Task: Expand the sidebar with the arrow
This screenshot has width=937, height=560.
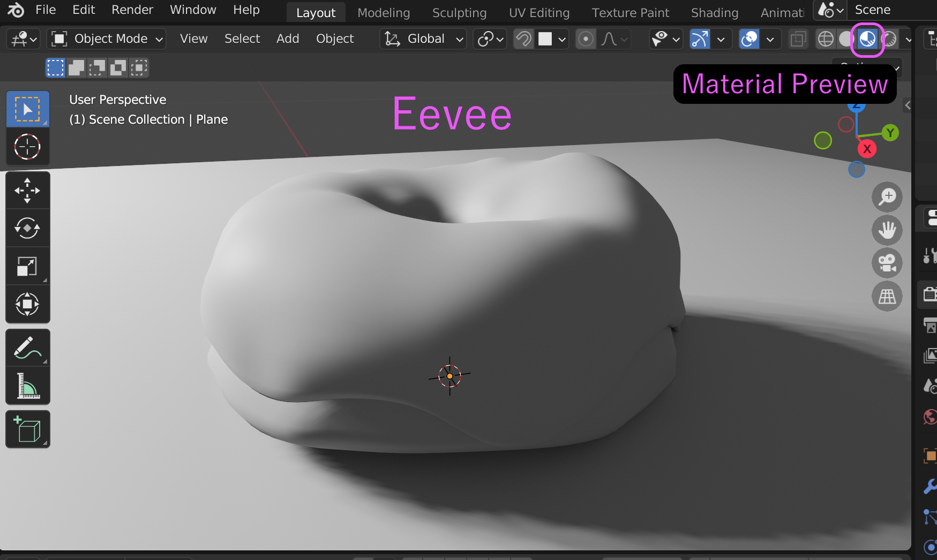Action: (908, 105)
